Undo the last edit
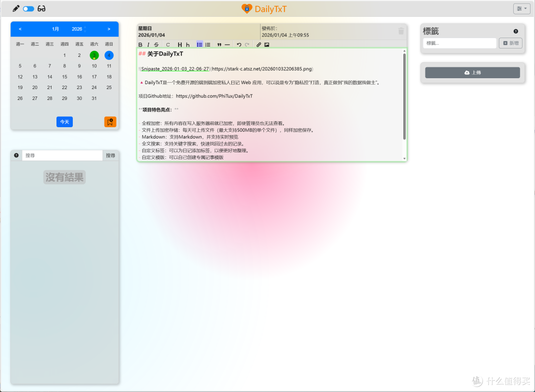This screenshot has height=392, width=535. (239, 45)
